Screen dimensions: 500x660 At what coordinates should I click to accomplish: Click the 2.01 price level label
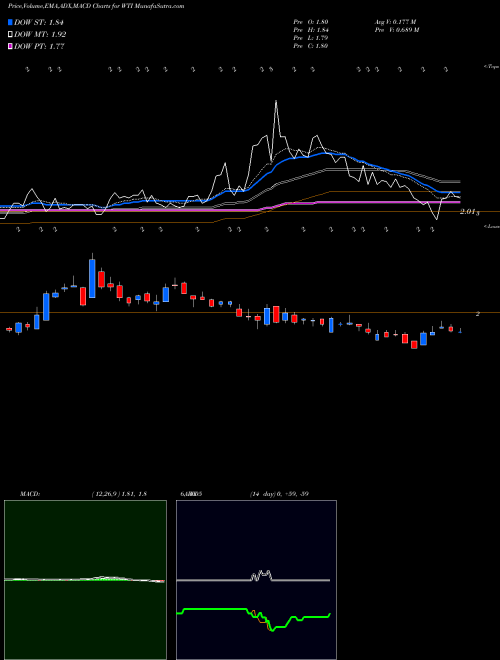(469, 212)
